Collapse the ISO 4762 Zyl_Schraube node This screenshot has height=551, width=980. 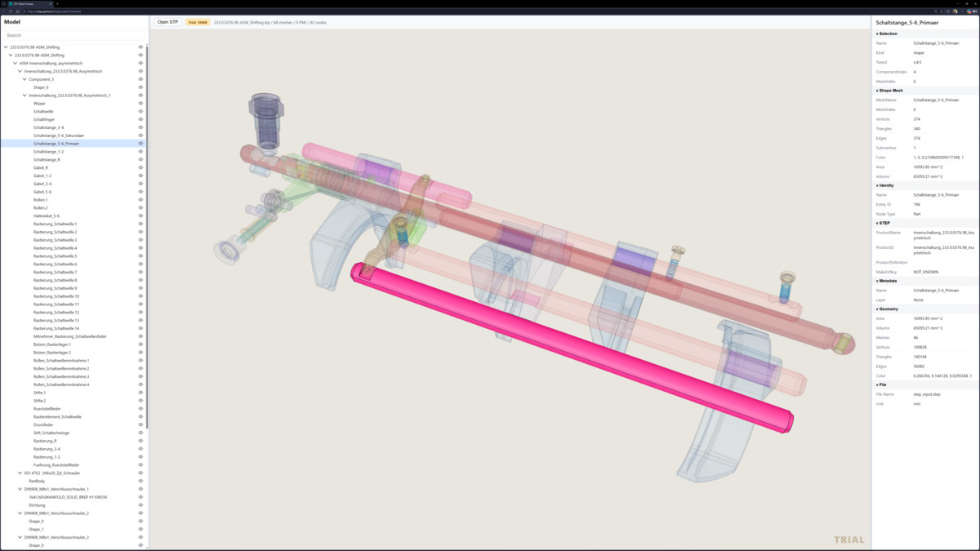click(x=20, y=473)
